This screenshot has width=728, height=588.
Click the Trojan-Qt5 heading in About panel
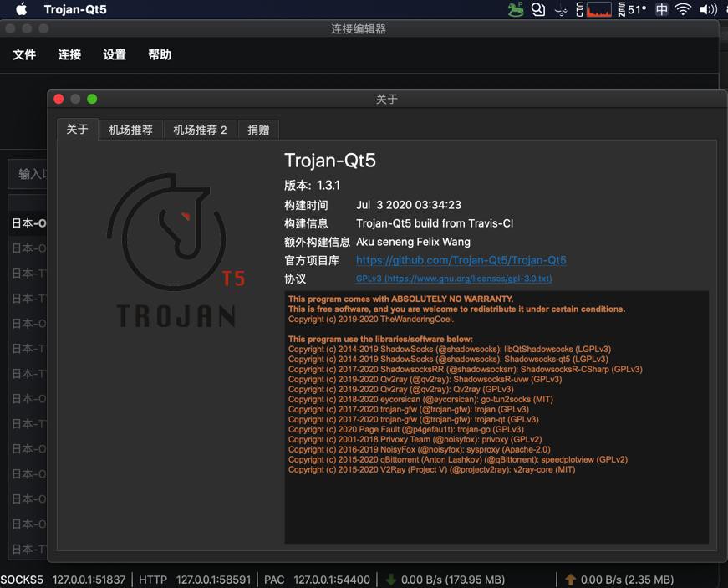click(x=330, y=161)
